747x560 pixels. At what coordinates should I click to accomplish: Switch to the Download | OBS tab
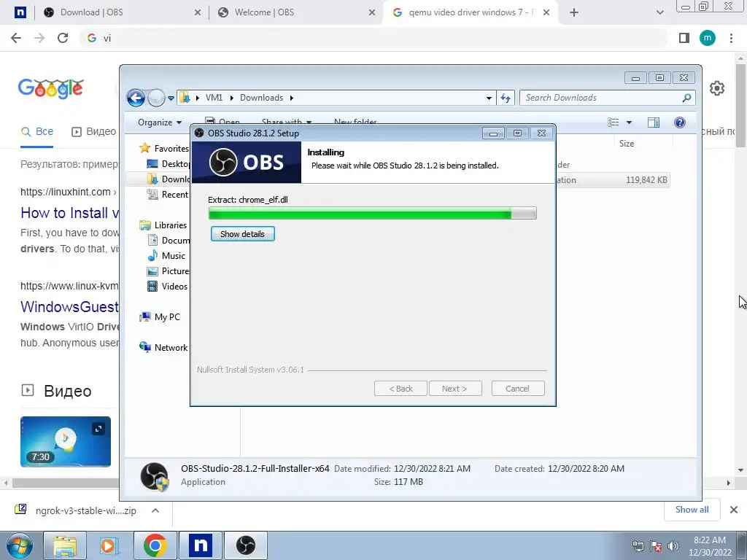point(120,12)
